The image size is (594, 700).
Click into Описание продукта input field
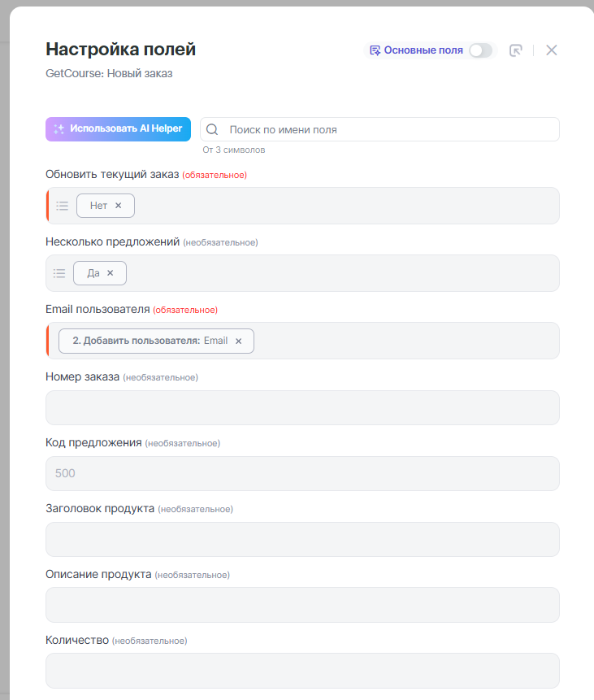tap(302, 604)
